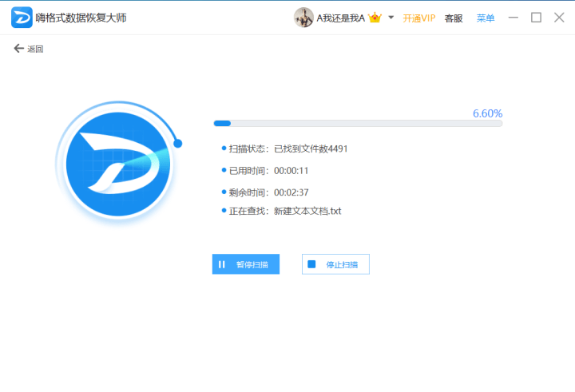The width and height of the screenshot is (575, 392).
Task: Click the large circular scanning logo
Action: (x=118, y=164)
